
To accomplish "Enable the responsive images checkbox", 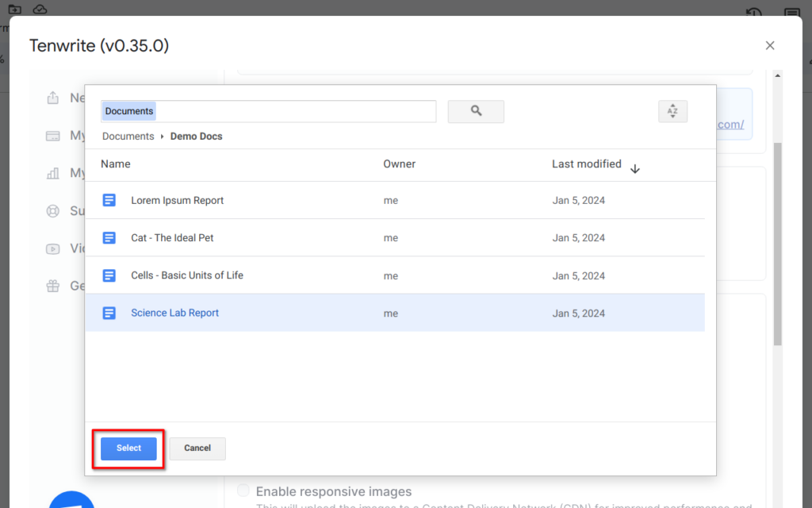I will point(243,491).
